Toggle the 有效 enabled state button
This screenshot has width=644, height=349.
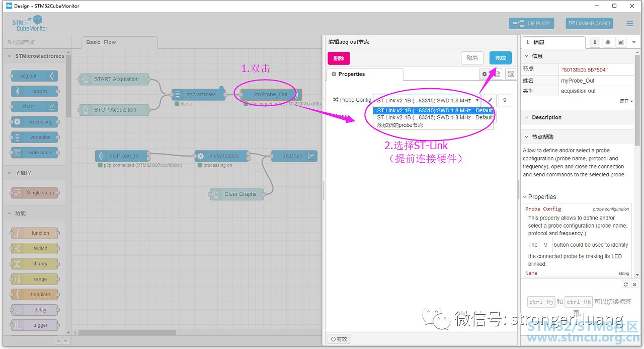click(339, 339)
